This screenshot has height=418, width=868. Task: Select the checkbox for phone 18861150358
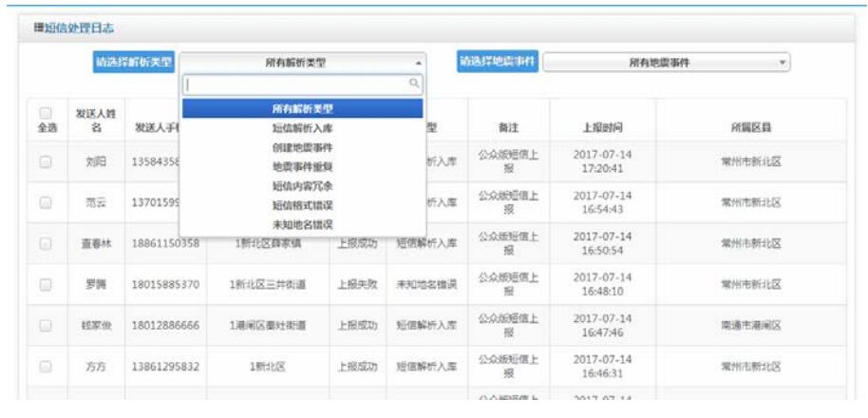point(47,243)
